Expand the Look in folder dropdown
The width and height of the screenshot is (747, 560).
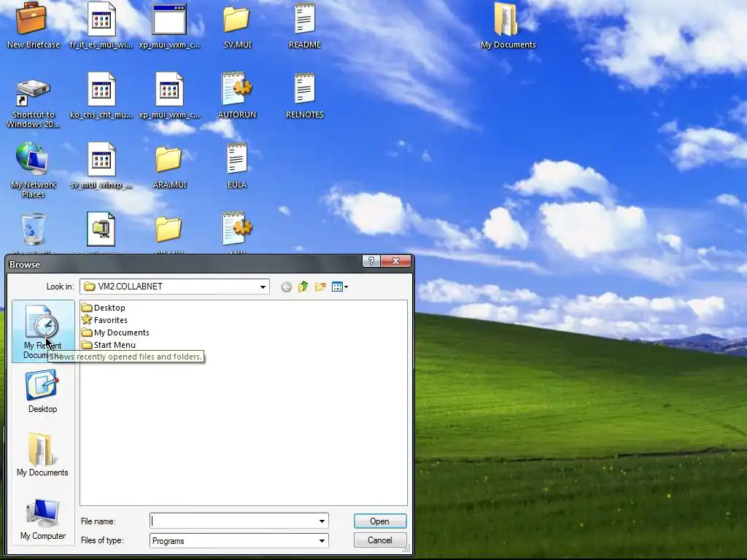pos(263,287)
